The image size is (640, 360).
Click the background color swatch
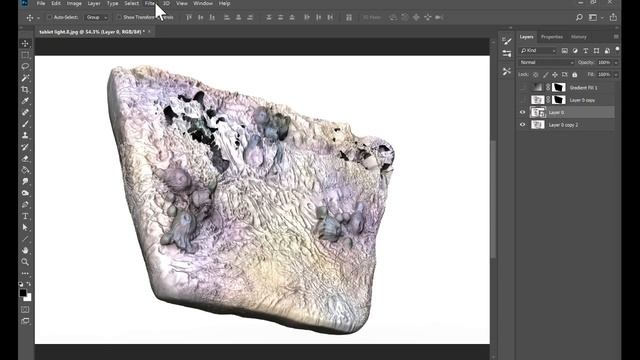(x=28, y=298)
